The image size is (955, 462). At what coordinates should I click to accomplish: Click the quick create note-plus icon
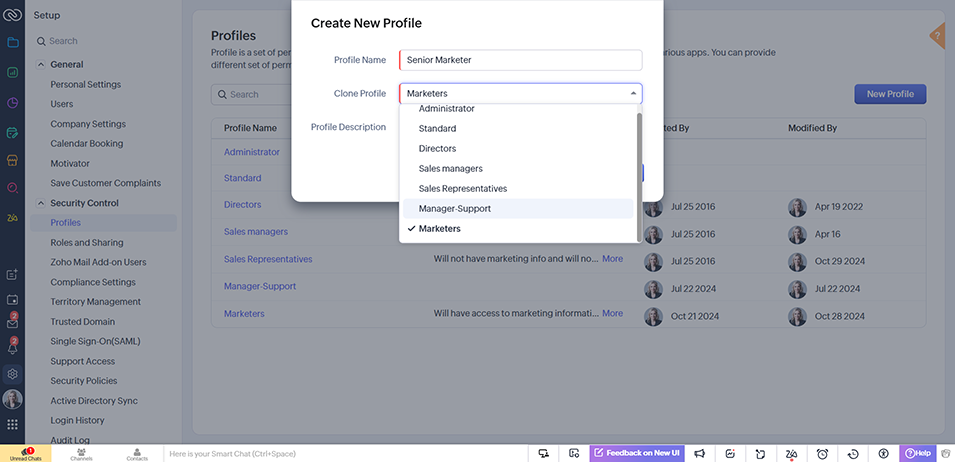click(12, 275)
